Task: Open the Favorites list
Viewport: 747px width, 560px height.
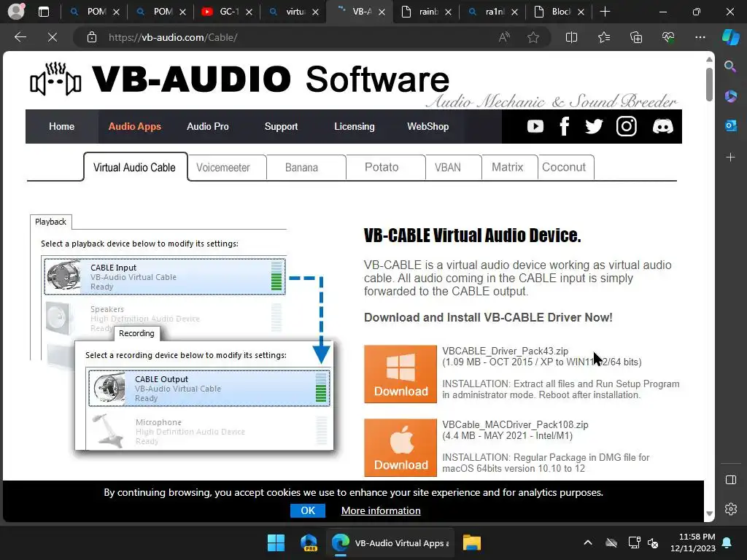Action: (603, 37)
